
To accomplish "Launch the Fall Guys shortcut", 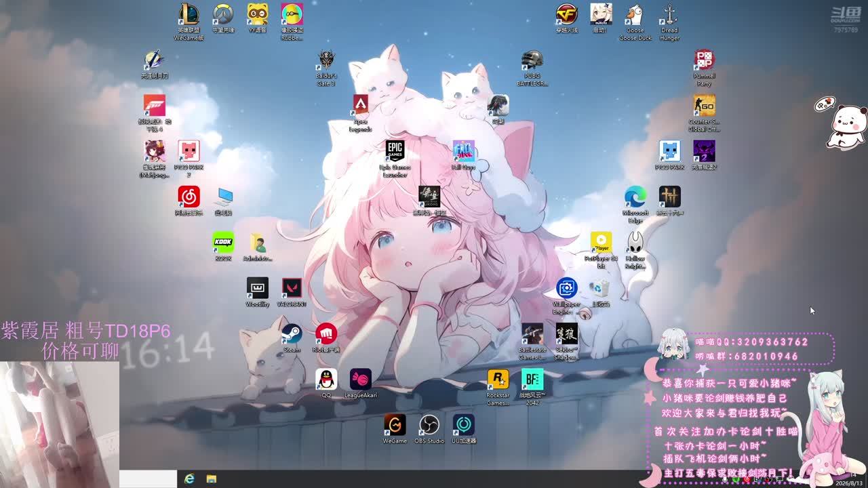I will (x=463, y=150).
